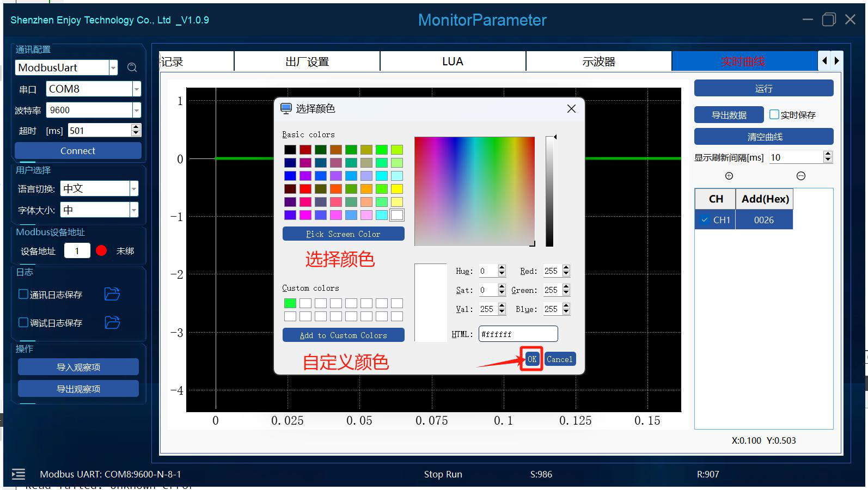Image resolution: width=868 pixels, height=490 pixels.
Task: Close the color picker dialog
Action: pos(571,108)
